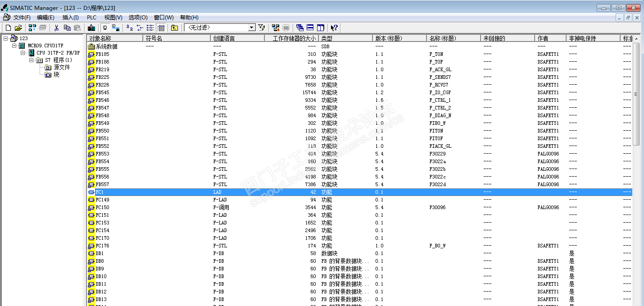This screenshot has width=644, height=306.
Task: Click the S7 Memory Card icon
Action: (x=43, y=27)
